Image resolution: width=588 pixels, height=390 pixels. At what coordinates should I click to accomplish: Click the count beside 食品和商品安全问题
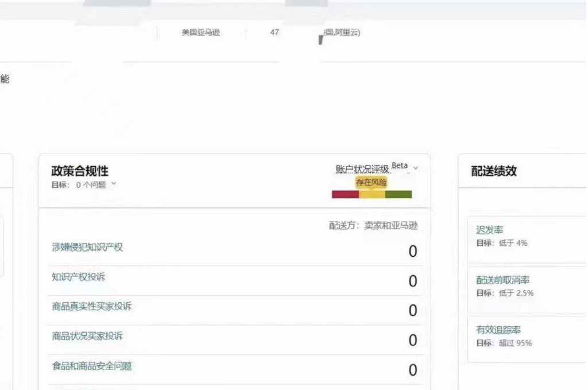click(x=412, y=370)
